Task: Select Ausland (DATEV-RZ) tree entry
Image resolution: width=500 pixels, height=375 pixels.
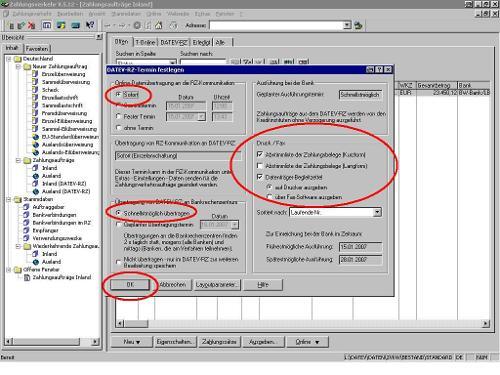Action: (66, 191)
